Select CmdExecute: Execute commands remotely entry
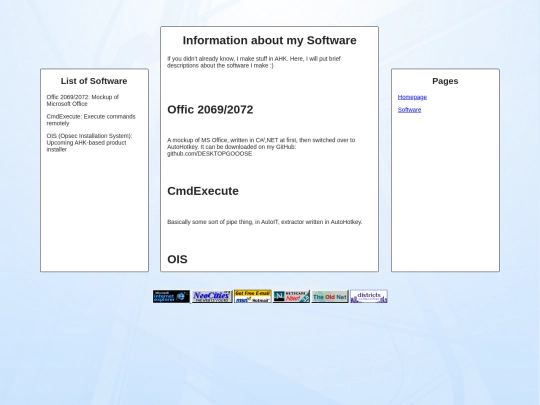Screen dimensions: 540x405 (91, 120)
